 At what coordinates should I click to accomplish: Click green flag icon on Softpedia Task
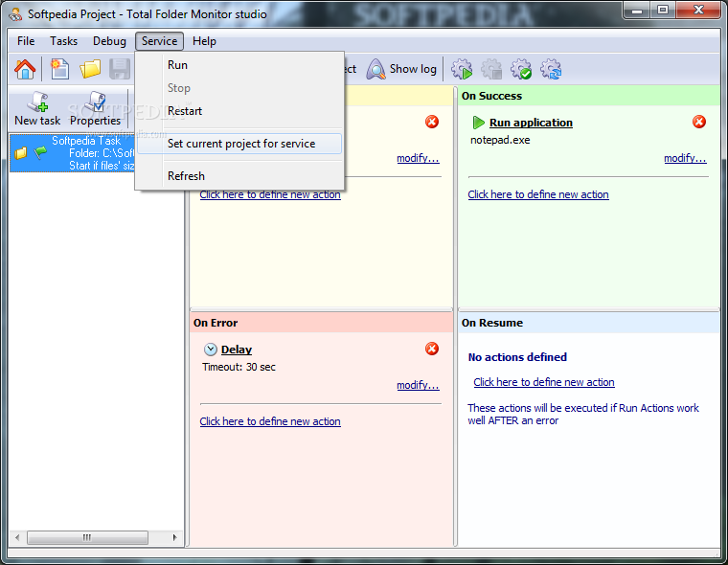tap(41, 152)
